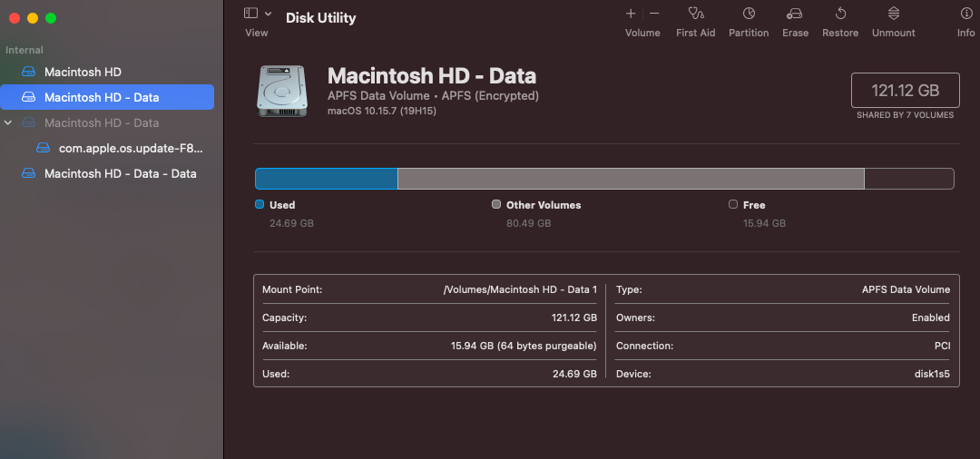The height and width of the screenshot is (459, 980).
Task: Click the 'Macintosh HD - Data' heading
Action: [432, 76]
